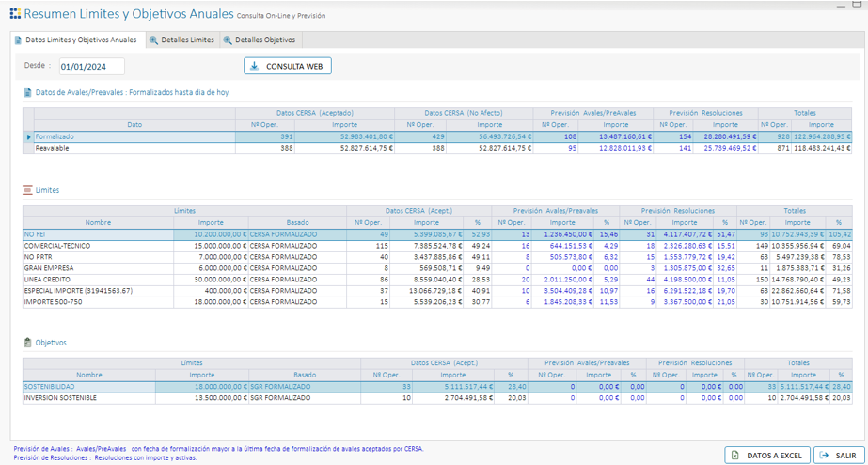
Task: Click the Basado header in the Objetivos table
Action: (305, 376)
